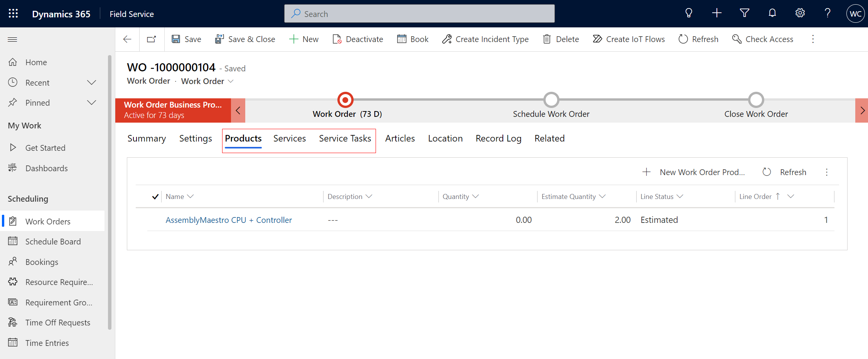Switch to the Service Tasks tab
The width and height of the screenshot is (868, 359).
point(345,138)
